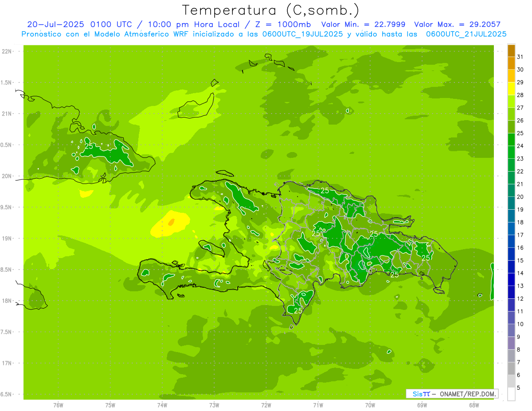
Task: Click the 74W longitude axis label
Action: pos(162,405)
